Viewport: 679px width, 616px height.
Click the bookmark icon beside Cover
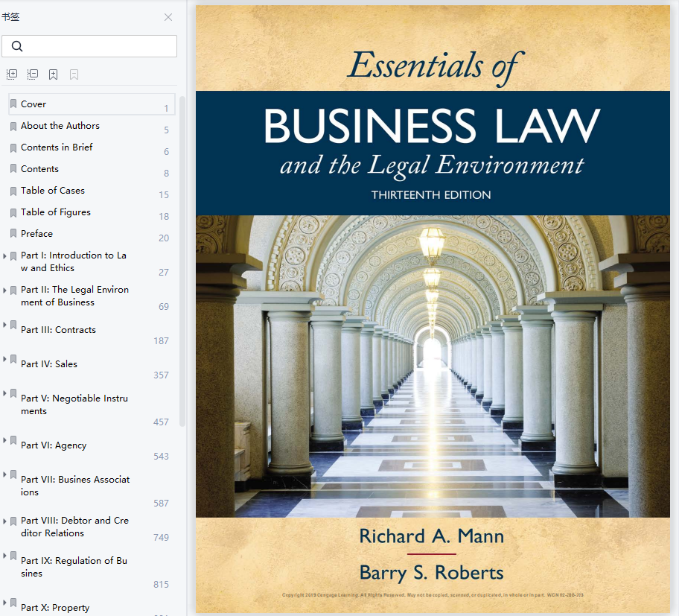coord(13,104)
